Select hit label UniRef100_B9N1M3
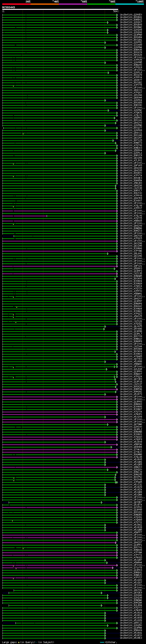This screenshot has height=644, width=146. (131, 65)
